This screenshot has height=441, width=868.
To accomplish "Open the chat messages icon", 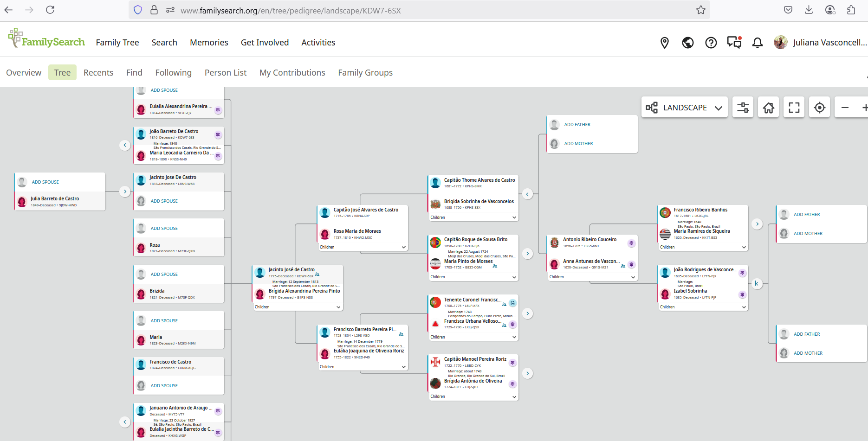I will click(x=734, y=43).
